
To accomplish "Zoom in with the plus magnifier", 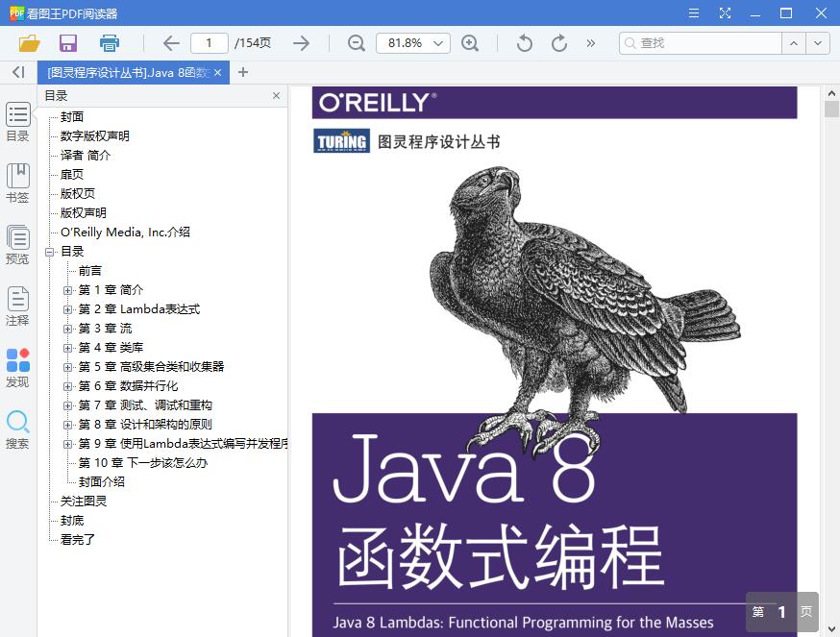I will 470,43.
